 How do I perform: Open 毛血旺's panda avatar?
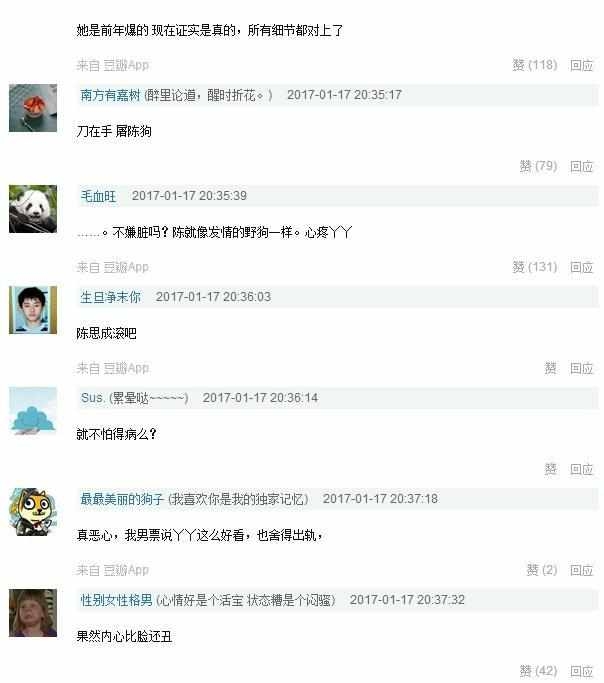(x=33, y=209)
